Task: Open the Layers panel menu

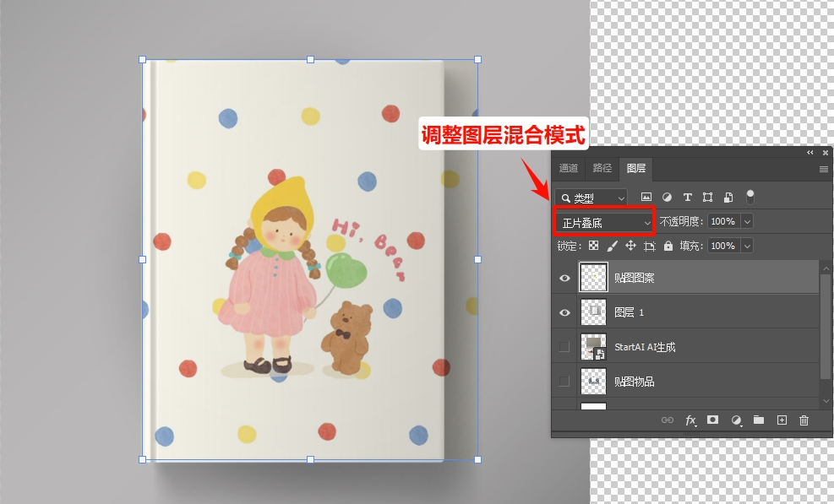Action: pos(823,168)
